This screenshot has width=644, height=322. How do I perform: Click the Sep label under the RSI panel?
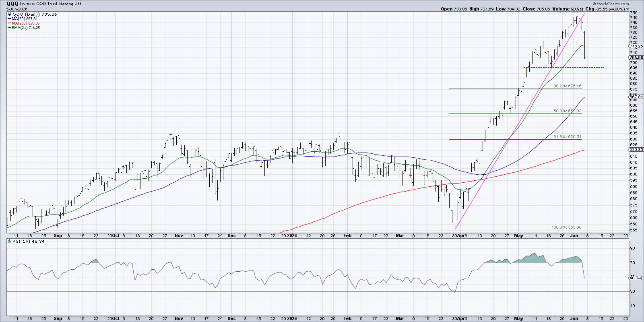pyautogui.click(x=58, y=318)
